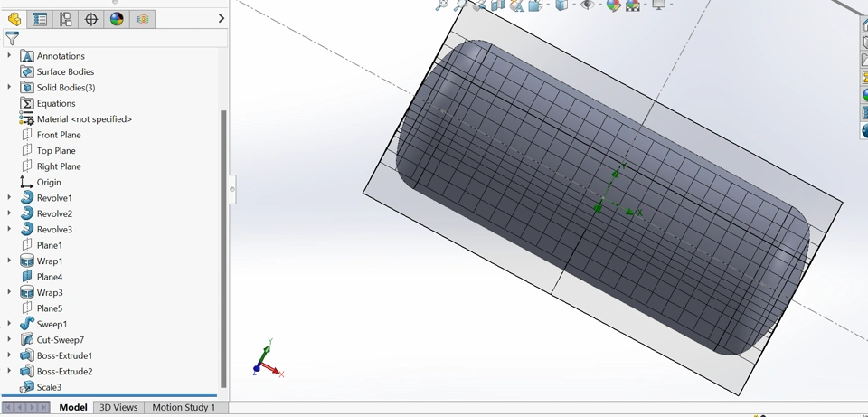Click the FeatureManager vertical scrollbar

click(x=223, y=249)
